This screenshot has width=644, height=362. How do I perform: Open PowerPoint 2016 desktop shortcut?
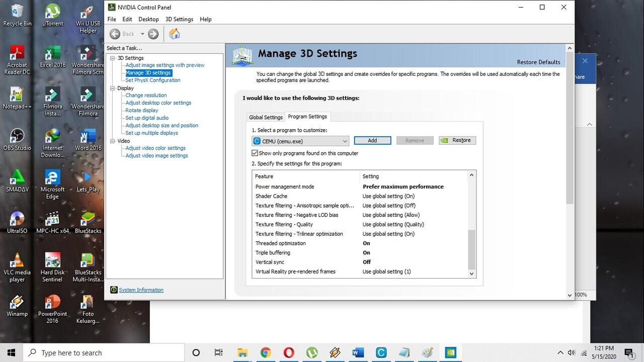click(52, 309)
